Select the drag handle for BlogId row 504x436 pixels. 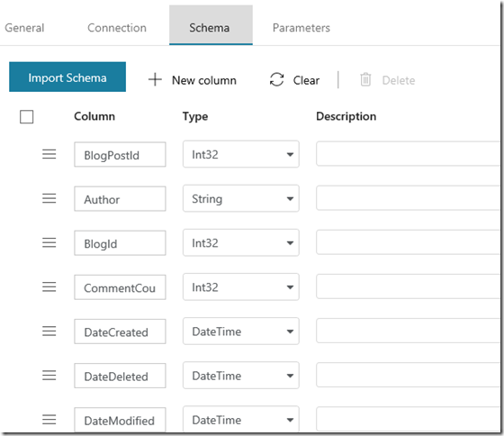(x=49, y=242)
